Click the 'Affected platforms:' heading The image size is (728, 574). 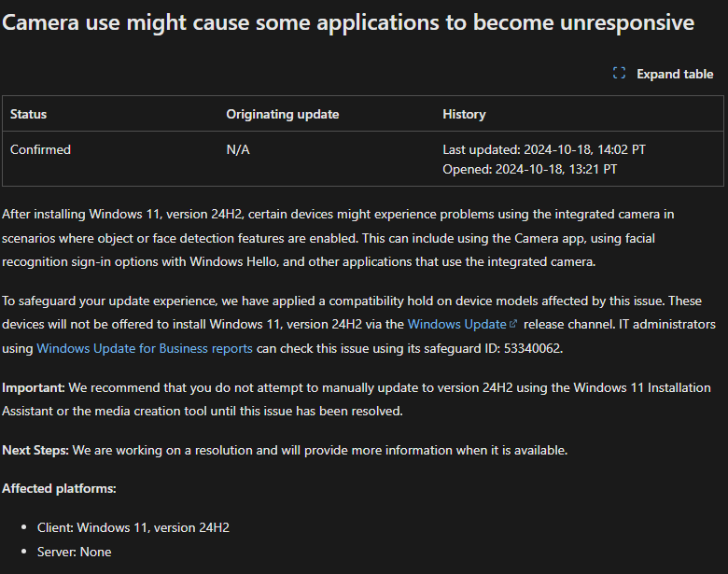pos(59,488)
